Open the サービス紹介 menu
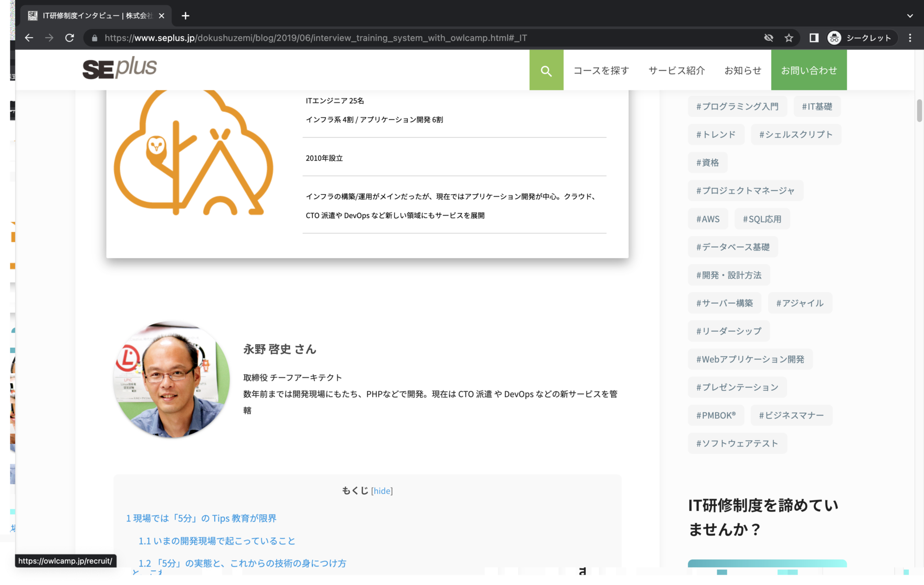The width and height of the screenshot is (924, 585). (x=676, y=70)
